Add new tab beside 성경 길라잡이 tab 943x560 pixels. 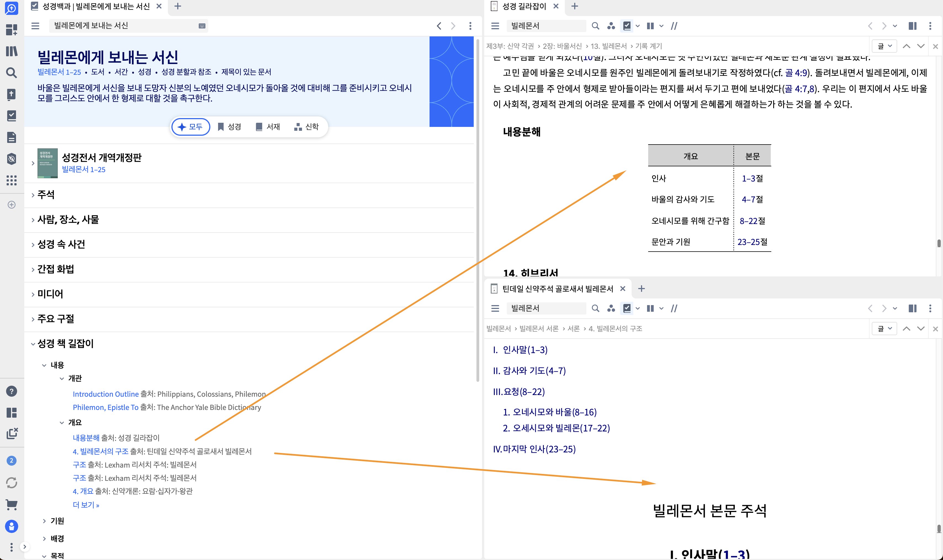(x=574, y=6)
